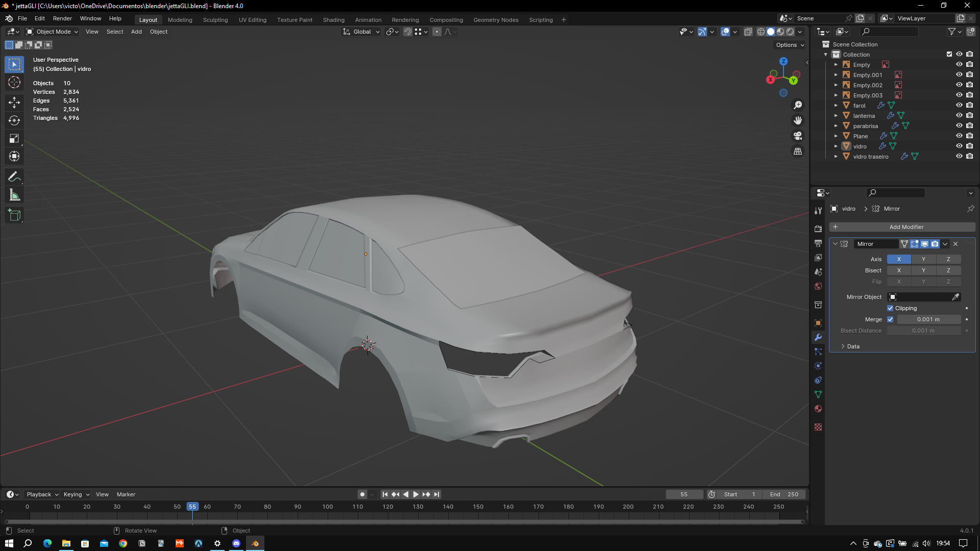Open the Render menu

[62, 18]
